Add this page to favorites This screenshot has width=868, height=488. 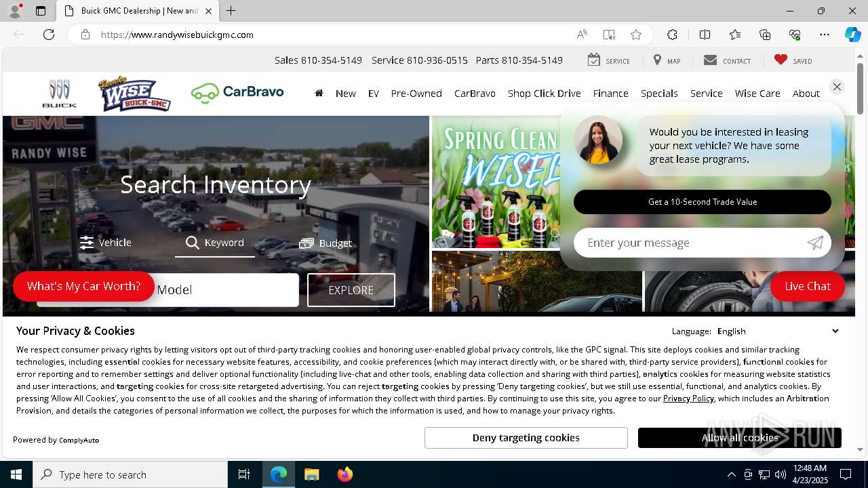coord(635,35)
